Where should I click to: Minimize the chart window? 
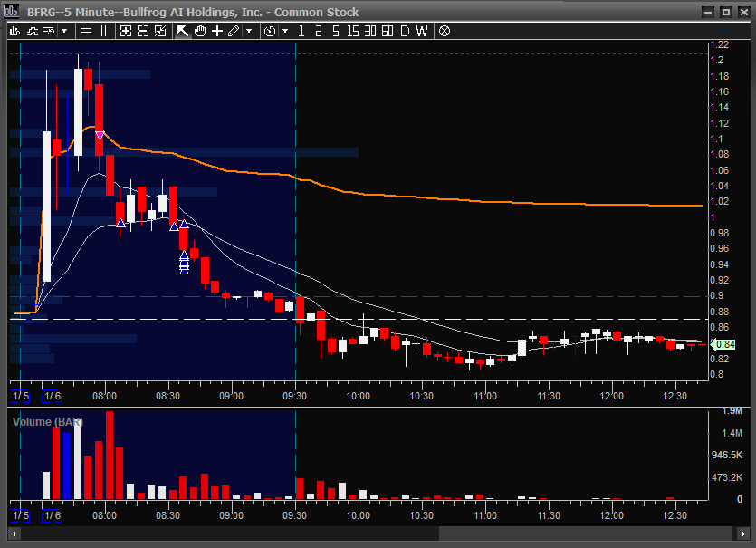click(x=708, y=12)
